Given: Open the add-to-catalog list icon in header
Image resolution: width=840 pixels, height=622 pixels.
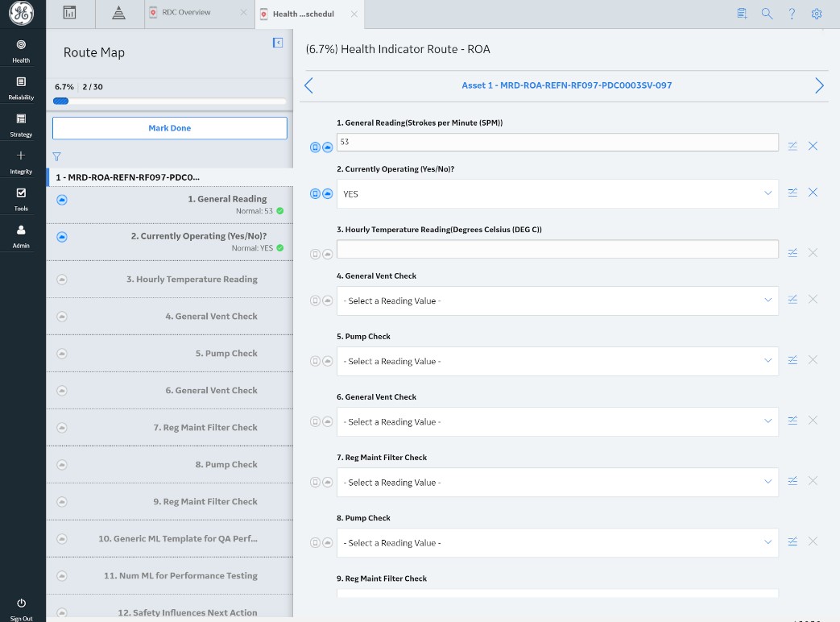Looking at the screenshot, I should coord(742,14).
